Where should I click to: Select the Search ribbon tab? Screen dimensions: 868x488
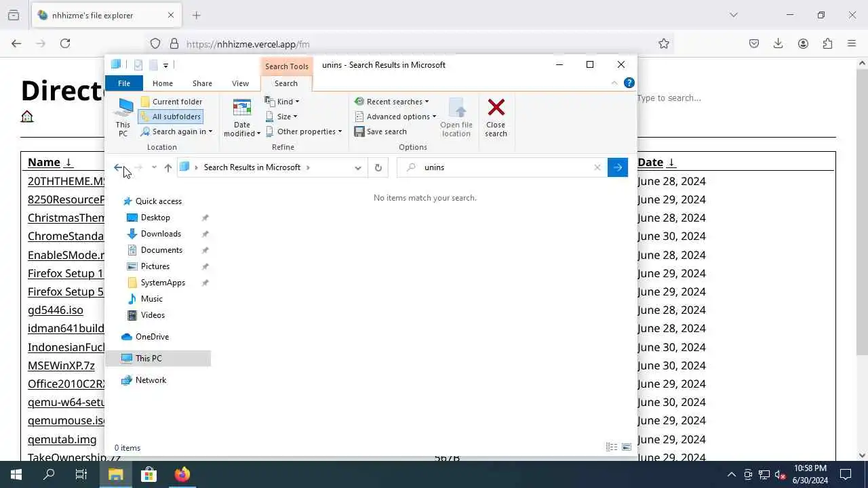click(x=285, y=83)
